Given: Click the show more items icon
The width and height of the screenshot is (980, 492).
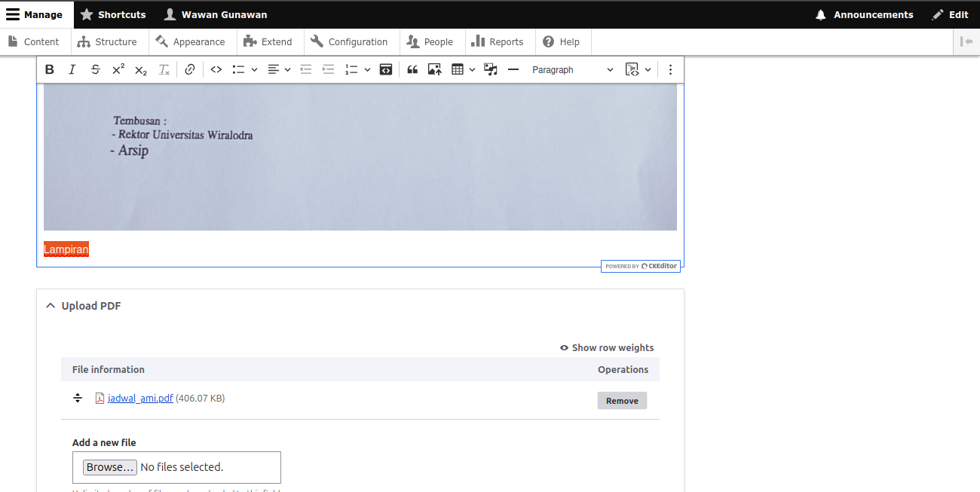Looking at the screenshot, I should [x=670, y=69].
